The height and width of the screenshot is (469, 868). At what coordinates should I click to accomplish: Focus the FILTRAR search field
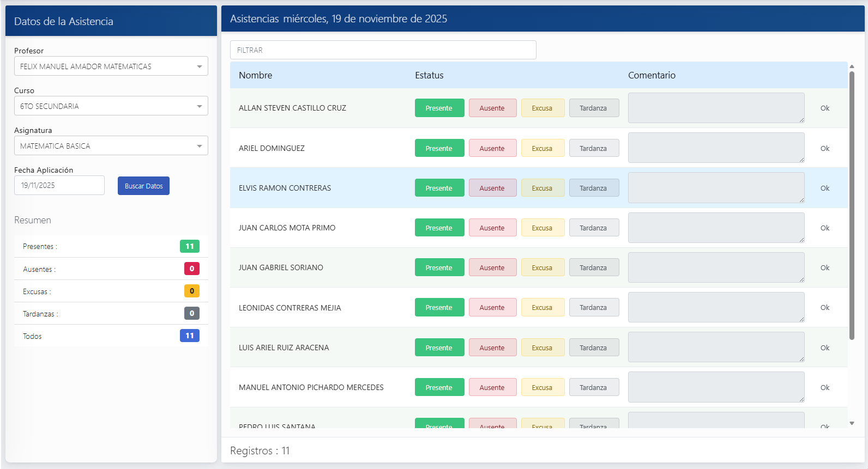pos(383,50)
